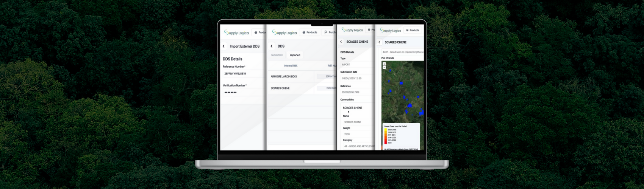Open the SCIAGES CHENE row in the DDS table

pyautogui.click(x=280, y=88)
